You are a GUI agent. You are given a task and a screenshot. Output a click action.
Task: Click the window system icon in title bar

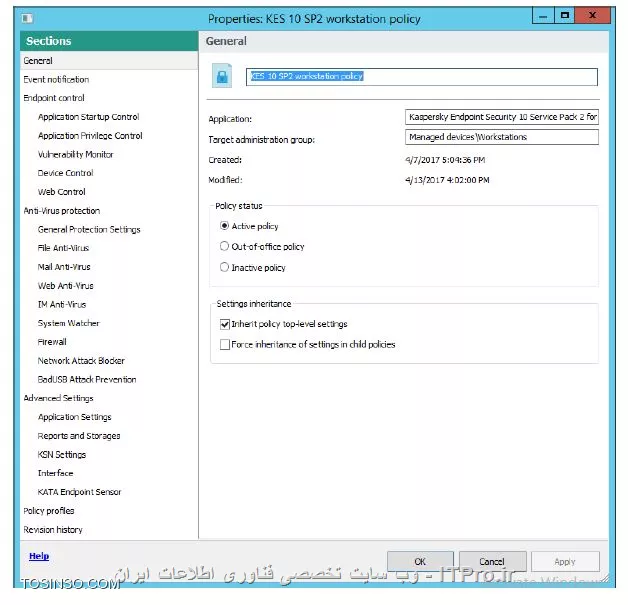27,18
